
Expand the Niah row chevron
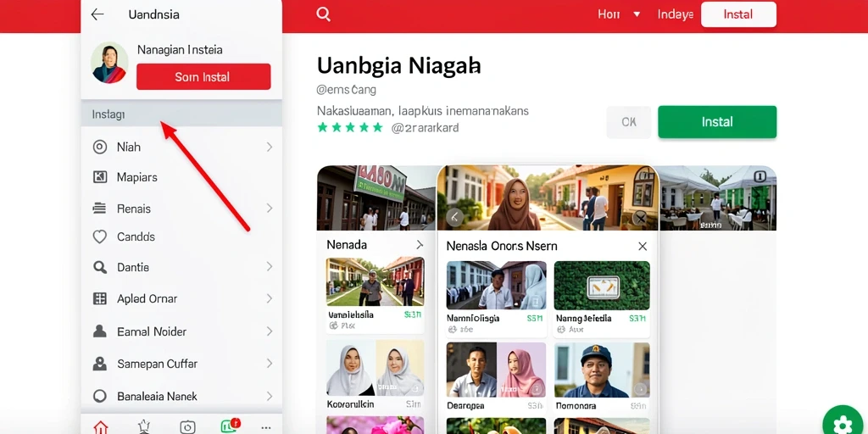click(269, 147)
